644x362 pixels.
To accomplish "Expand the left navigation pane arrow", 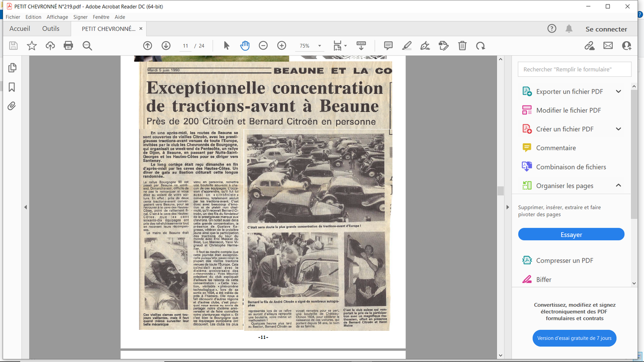I will (26, 207).
